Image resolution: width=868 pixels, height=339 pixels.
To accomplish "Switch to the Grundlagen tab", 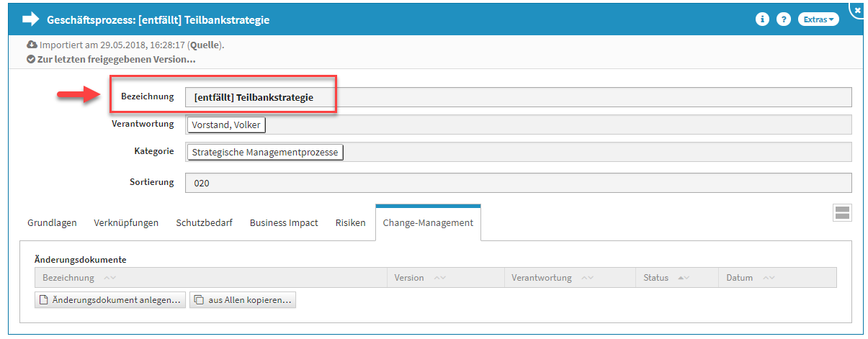I will pos(52,223).
